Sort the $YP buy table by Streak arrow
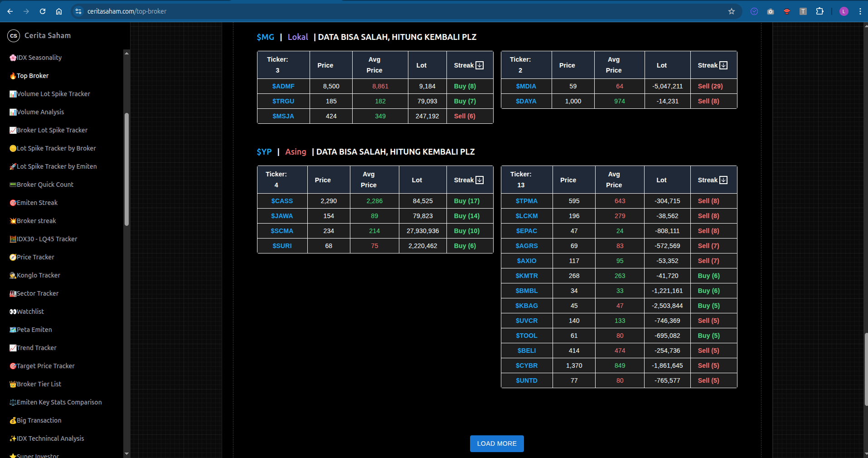This screenshot has width=868, height=458. (480, 180)
